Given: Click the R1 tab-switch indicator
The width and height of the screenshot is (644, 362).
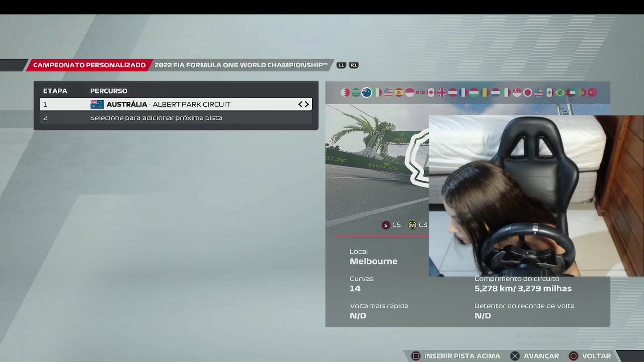Looking at the screenshot, I should pyautogui.click(x=354, y=65).
